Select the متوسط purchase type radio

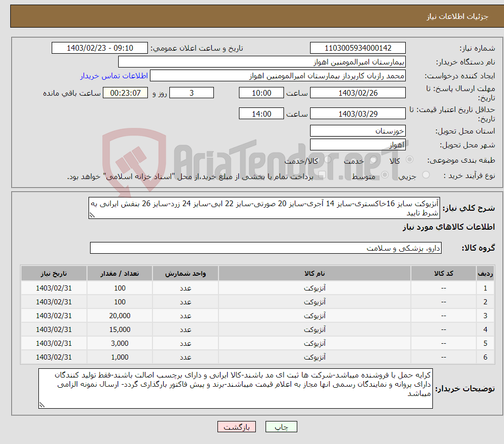click(x=385, y=175)
